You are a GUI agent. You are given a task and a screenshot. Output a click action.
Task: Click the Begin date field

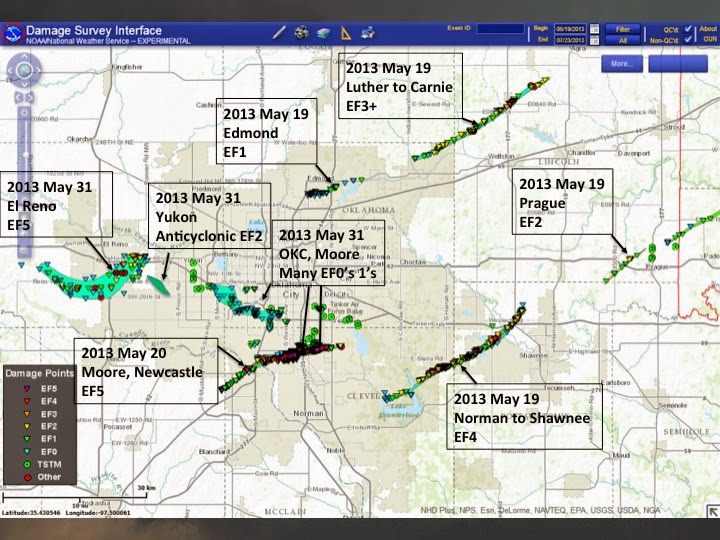[x=570, y=28]
